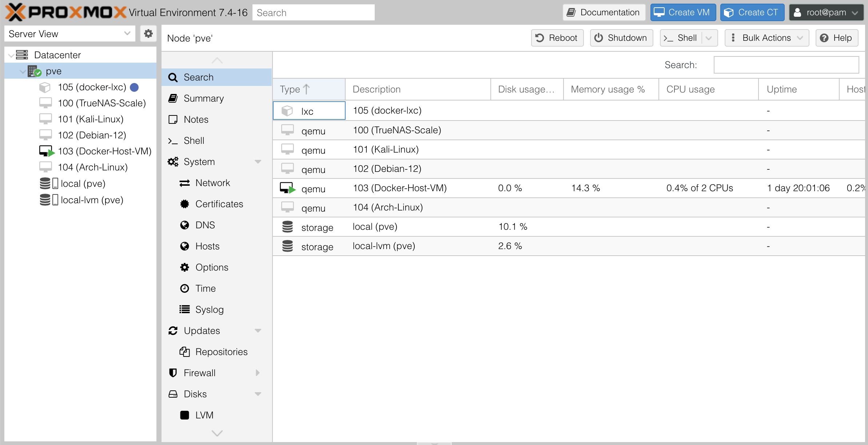Collapse the pve node in tree
This screenshot has width=868, height=445.
(23, 71)
